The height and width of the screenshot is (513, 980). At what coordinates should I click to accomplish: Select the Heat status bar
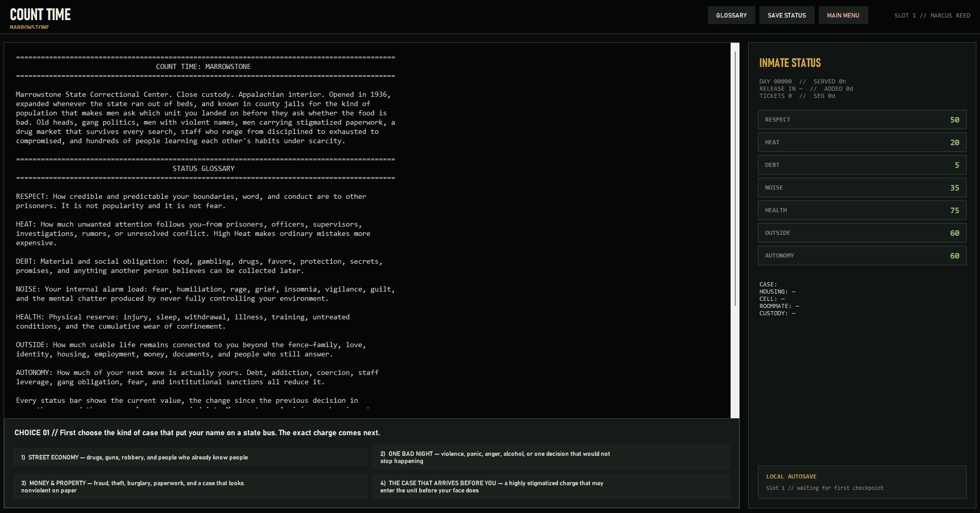click(862, 142)
